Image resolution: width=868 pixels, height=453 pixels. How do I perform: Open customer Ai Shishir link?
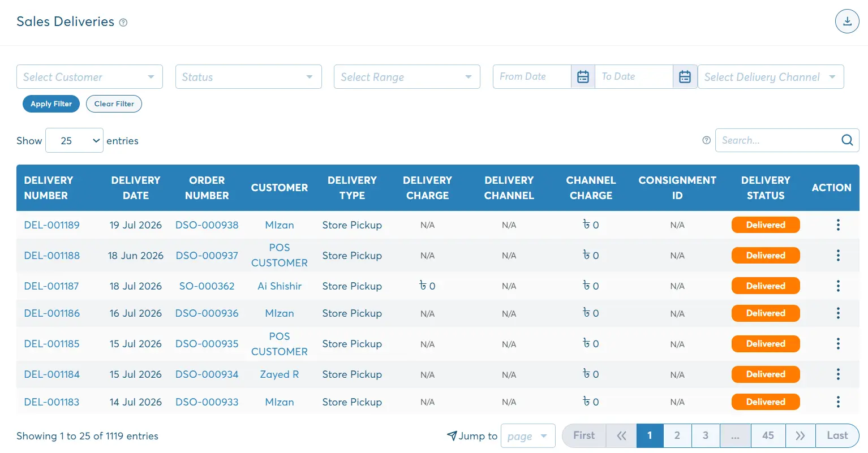coord(280,286)
